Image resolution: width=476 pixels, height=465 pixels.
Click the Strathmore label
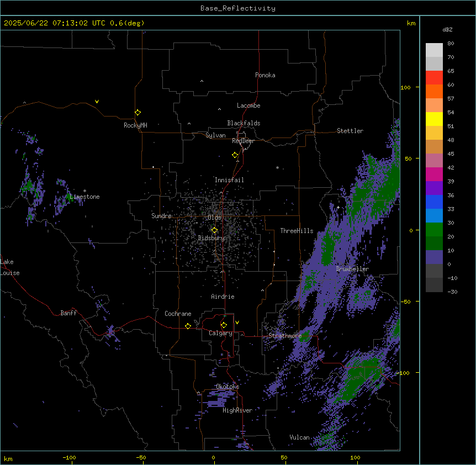pos(285,336)
